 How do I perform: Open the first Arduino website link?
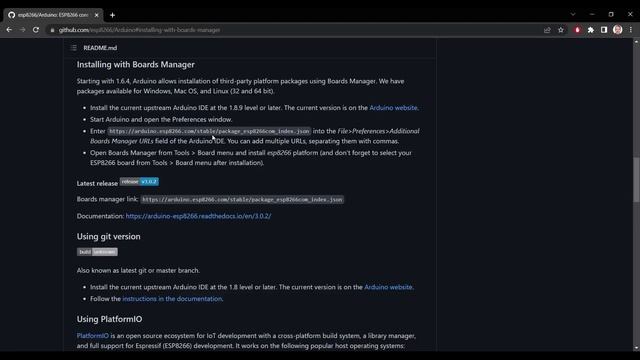pos(393,108)
